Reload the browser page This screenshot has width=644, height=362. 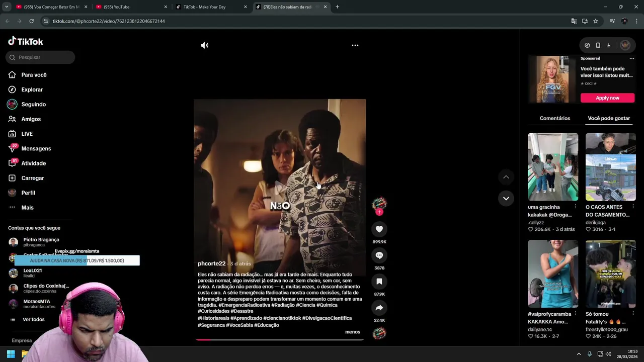pyautogui.click(x=31, y=21)
